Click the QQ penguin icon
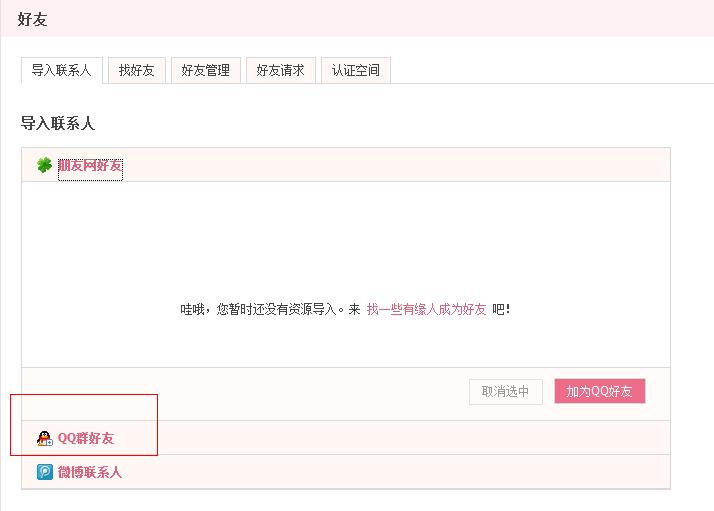The width and height of the screenshot is (714, 511). click(x=45, y=438)
